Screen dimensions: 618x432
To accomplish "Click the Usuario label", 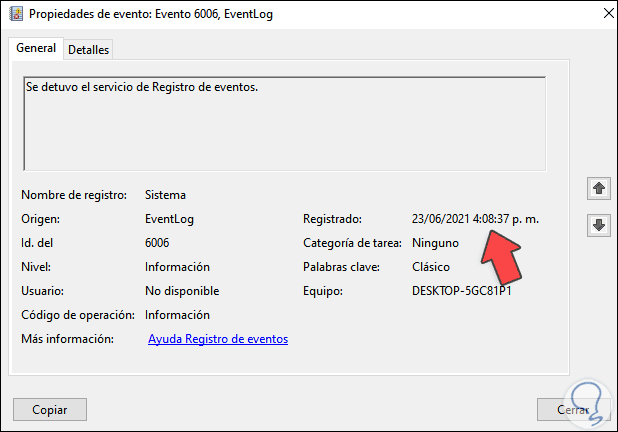I will pyautogui.click(x=43, y=291).
